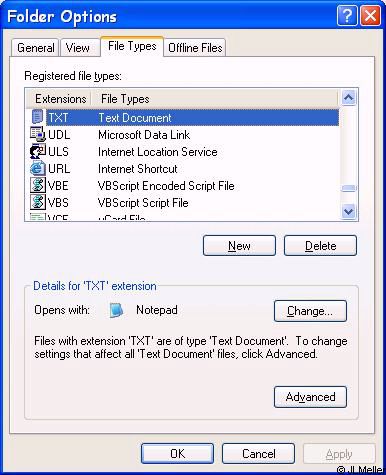The image size is (386, 475).
Task: Click the list scroll down arrow
Action: click(348, 211)
